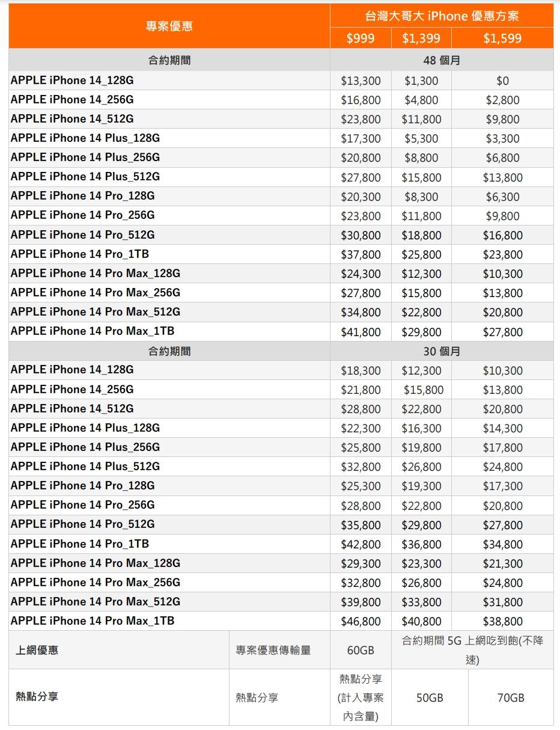This screenshot has height=730, width=560.
Task: Click the $19,300 price cell
Action: (x=421, y=486)
